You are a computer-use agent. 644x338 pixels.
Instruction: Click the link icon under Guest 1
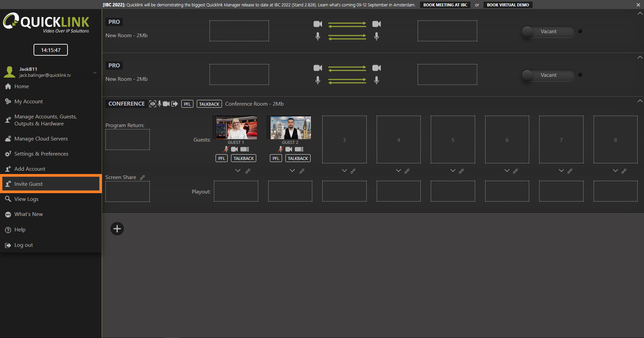point(248,171)
